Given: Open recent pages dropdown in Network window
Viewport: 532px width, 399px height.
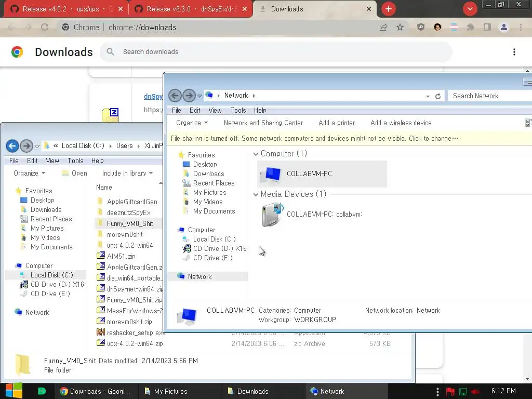Looking at the screenshot, I should [x=199, y=96].
